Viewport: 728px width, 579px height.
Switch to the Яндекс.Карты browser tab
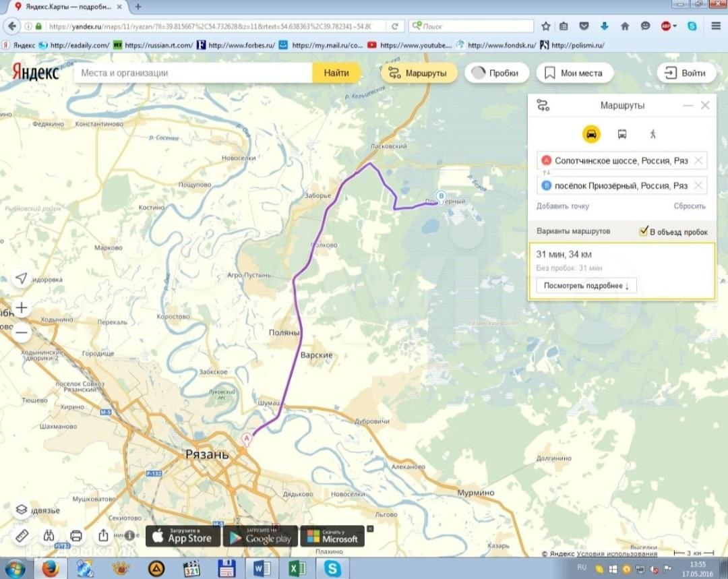[69, 7]
